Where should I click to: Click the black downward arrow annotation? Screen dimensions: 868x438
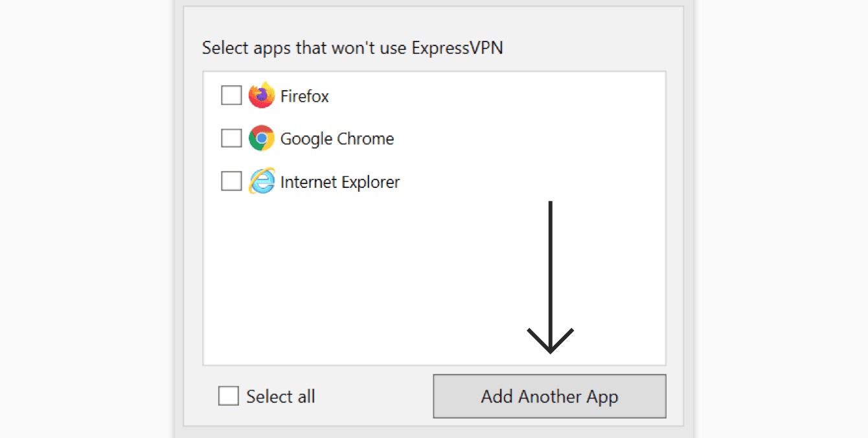550,272
